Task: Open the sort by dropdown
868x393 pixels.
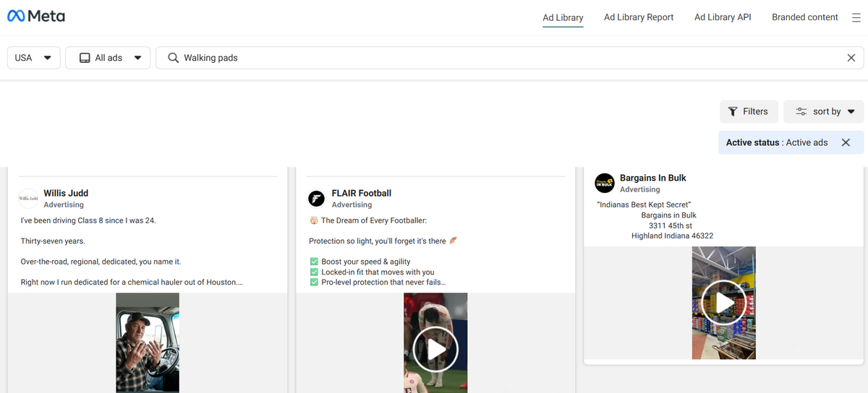Action: [824, 111]
